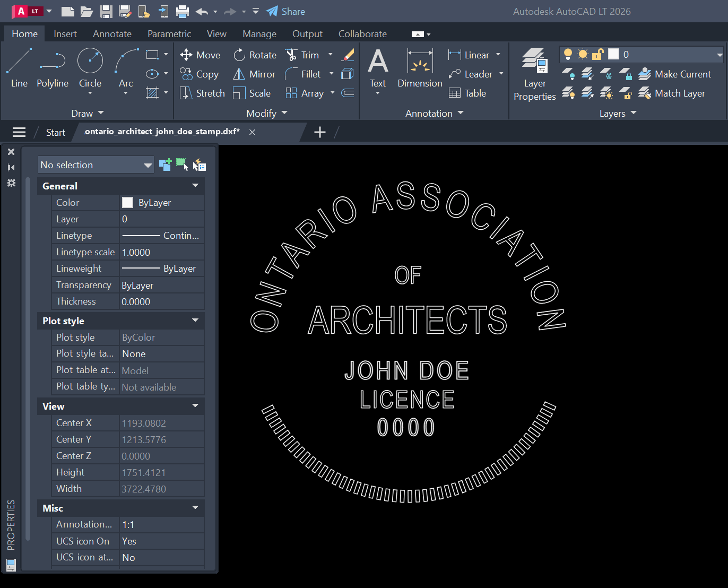Image resolution: width=728 pixels, height=588 pixels.
Task: Switch to the Insert ribbon tab
Action: 65,33
